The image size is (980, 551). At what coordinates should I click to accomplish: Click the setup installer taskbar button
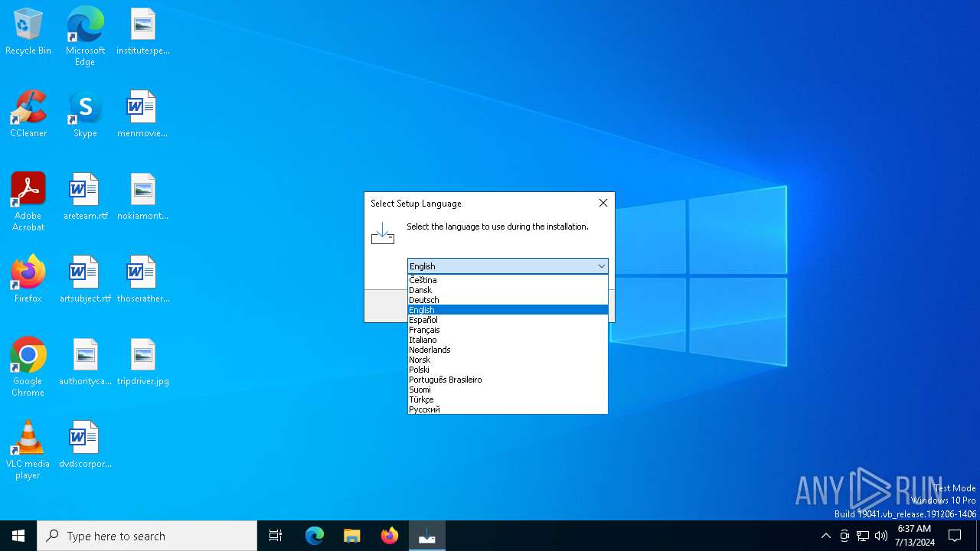point(427,536)
